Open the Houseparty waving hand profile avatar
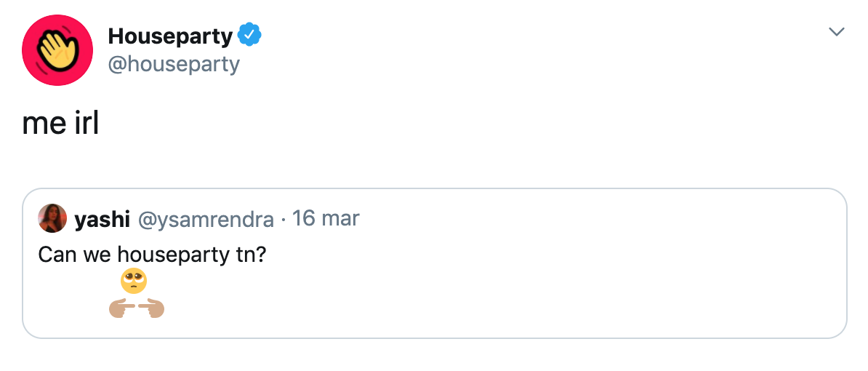The width and height of the screenshot is (868, 371). point(57,50)
